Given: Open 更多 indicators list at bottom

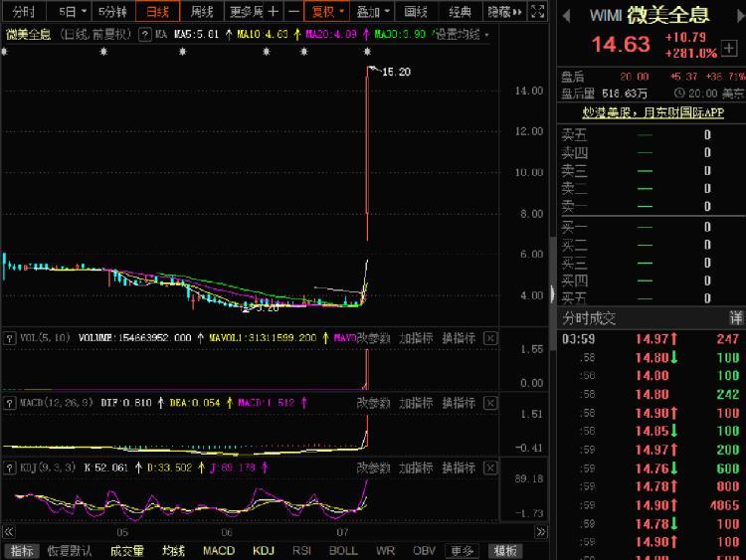Looking at the screenshot, I should click(x=462, y=551).
